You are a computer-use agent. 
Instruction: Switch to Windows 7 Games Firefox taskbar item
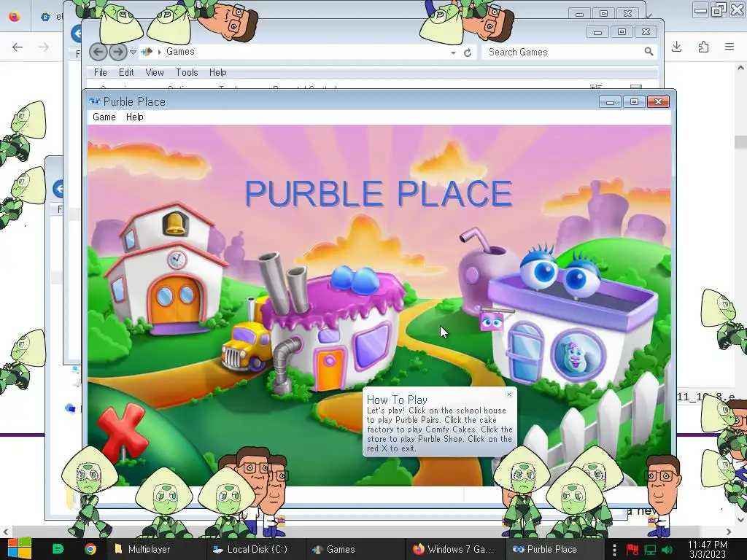click(454, 549)
